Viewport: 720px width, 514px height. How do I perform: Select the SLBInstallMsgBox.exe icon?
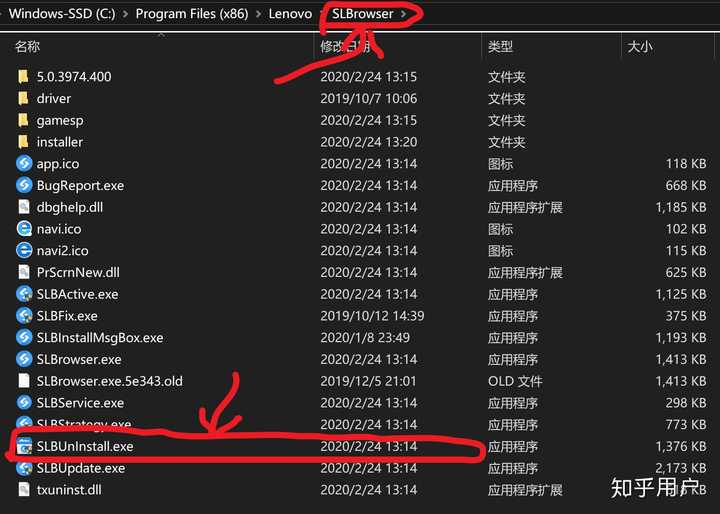pos(24,338)
